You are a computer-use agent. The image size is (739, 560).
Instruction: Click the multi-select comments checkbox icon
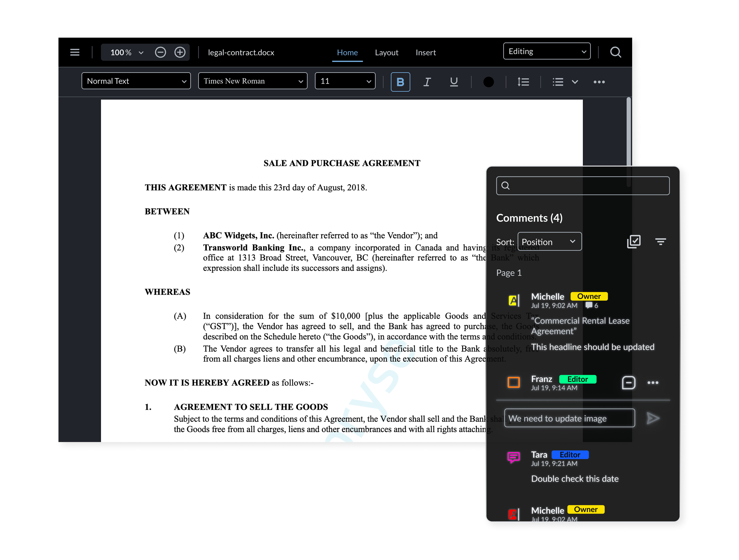(x=634, y=241)
